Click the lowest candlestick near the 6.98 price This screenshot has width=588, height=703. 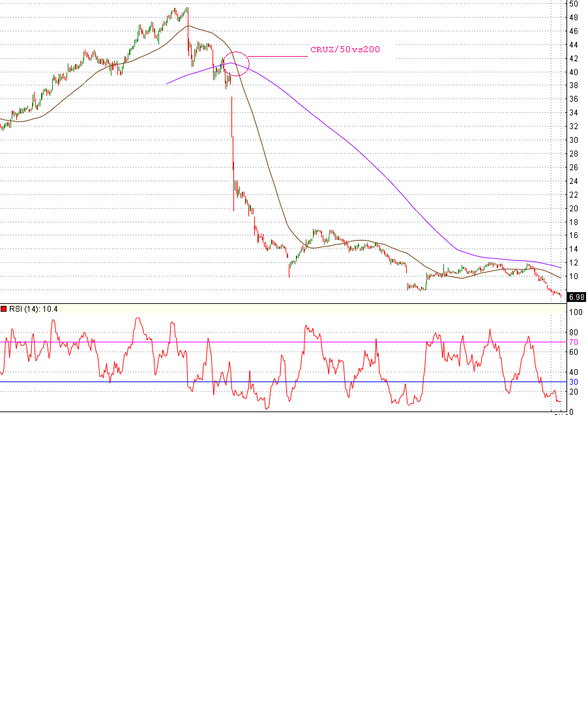[x=559, y=295]
